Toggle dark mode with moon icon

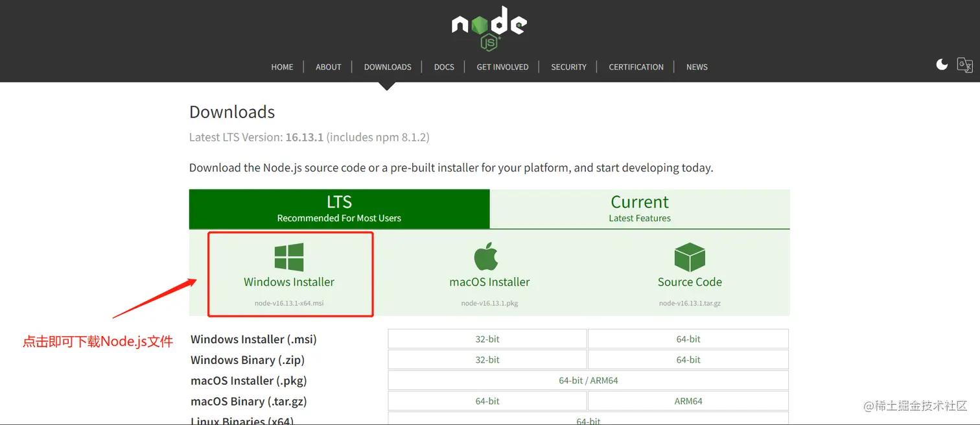942,64
